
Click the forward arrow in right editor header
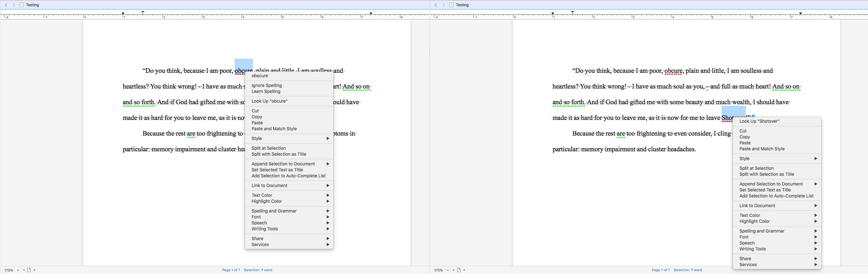444,5
